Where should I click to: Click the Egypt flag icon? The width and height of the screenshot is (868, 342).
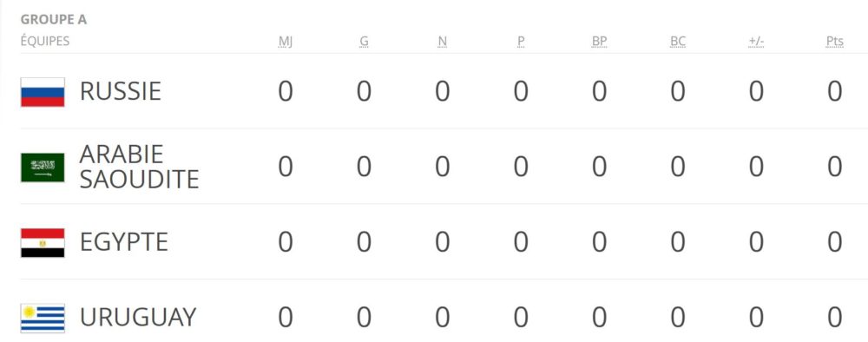[x=43, y=242]
